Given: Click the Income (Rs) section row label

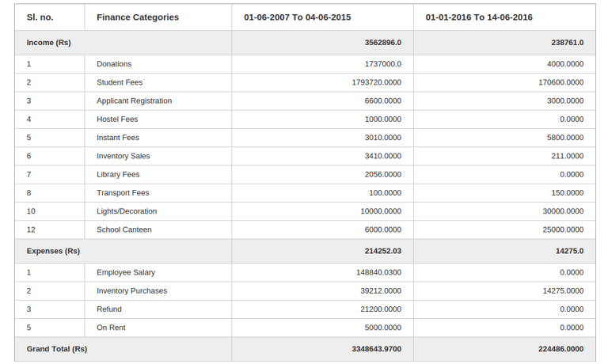Looking at the screenshot, I should tap(49, 43).
